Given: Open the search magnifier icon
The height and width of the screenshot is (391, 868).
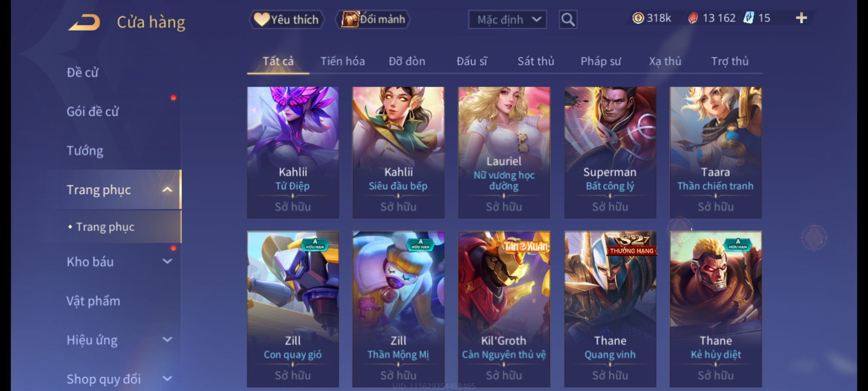Looking at the screenshot, I should click(x=568, y=20).
